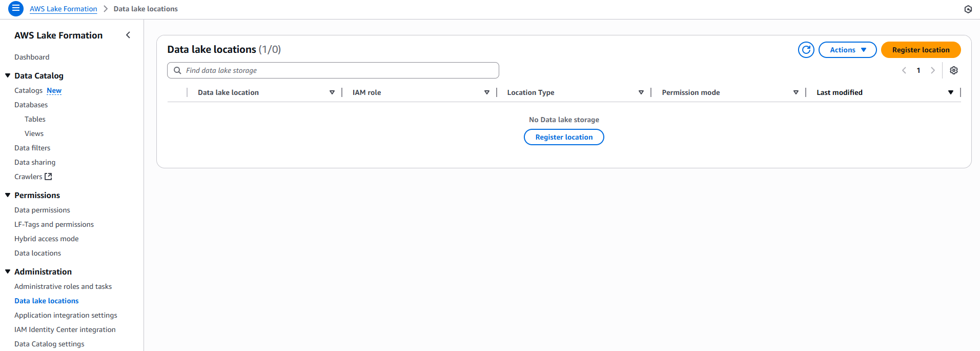Viewport: 980px width, 351px height.
Task: Open Hybrid access mode page
Action: 47,239
